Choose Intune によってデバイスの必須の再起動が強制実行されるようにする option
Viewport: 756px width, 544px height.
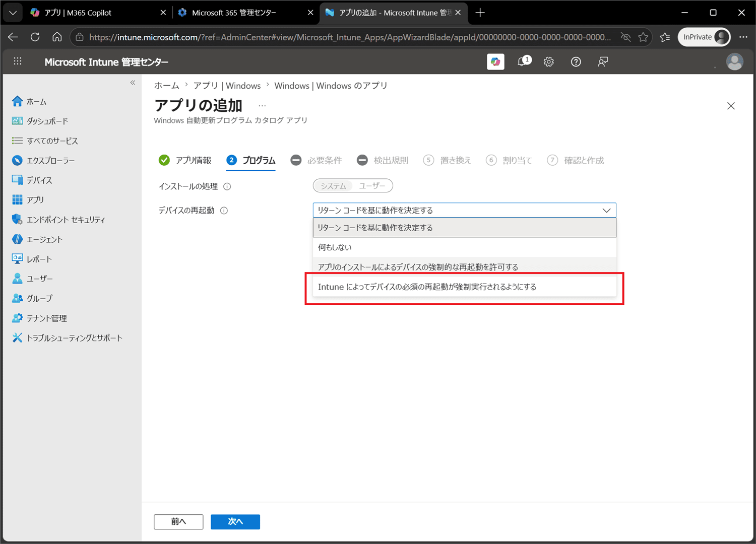point(464,287)
